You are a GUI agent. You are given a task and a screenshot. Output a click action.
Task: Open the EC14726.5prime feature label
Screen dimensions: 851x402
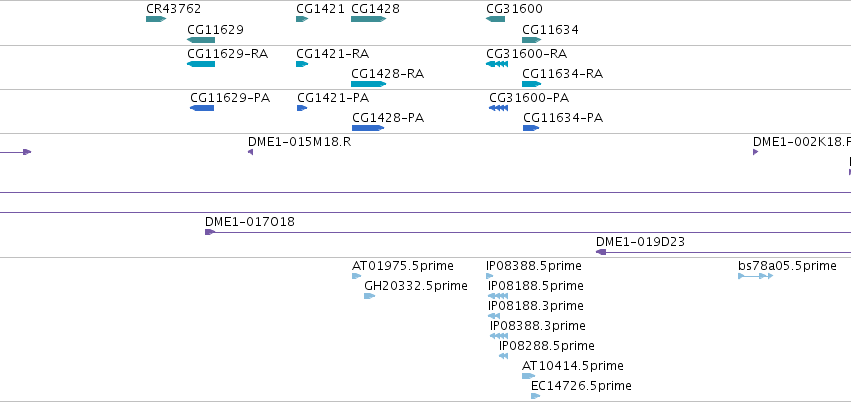tap(581, 386)
